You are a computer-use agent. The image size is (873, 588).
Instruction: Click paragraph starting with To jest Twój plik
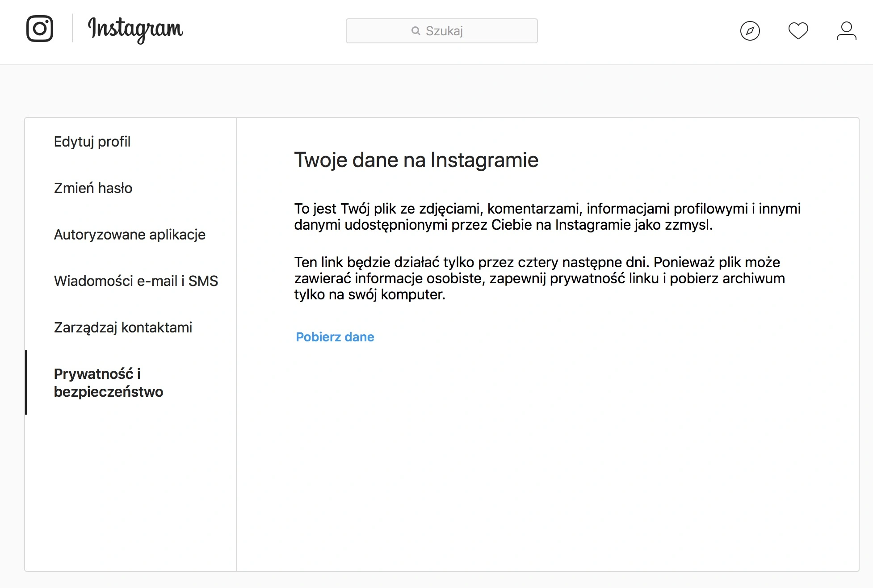547,217
